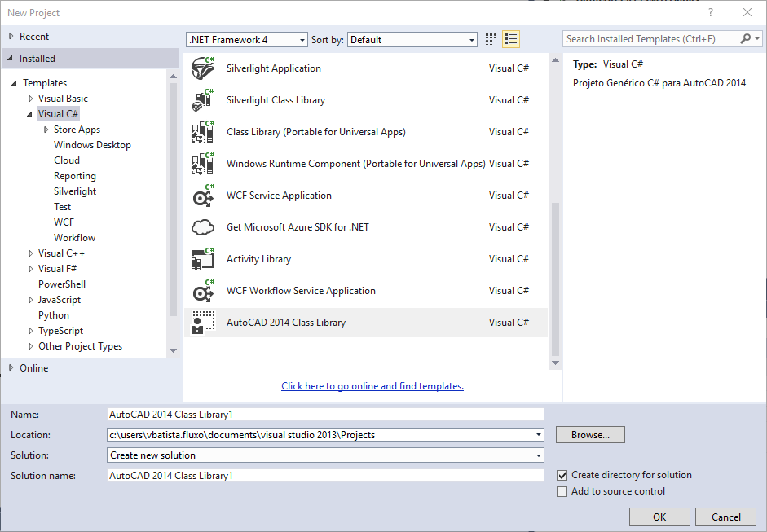Open the Help question mark button
The width and height of the screenshot is (767, 532).
(711, 13)
